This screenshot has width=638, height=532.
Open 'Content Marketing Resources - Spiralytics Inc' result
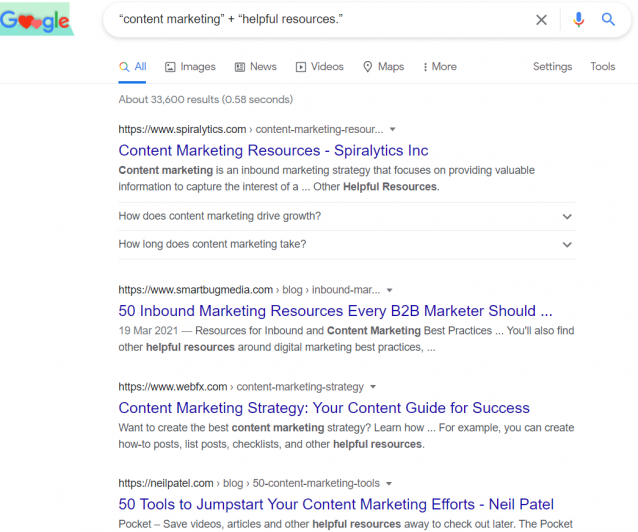273,151
